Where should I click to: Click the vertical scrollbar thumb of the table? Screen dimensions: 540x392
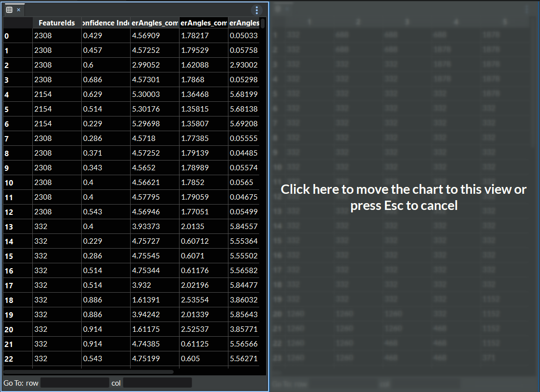click(263, 23)
